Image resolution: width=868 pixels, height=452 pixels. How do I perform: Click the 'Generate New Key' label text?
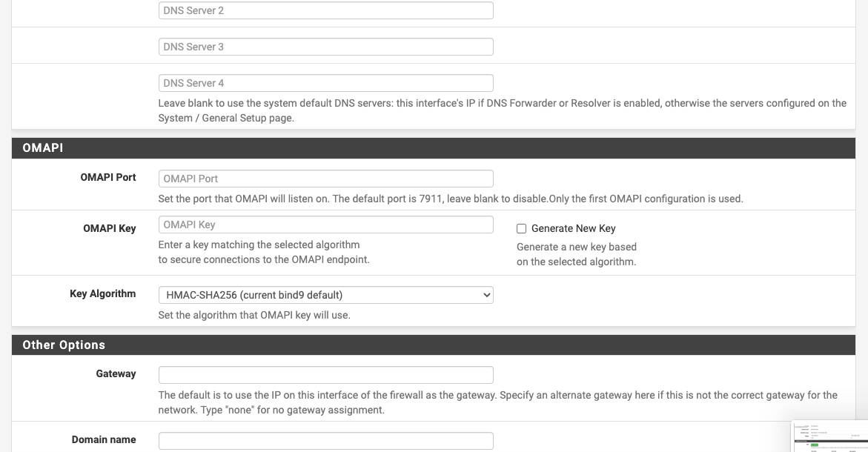(x=574, y=228)
